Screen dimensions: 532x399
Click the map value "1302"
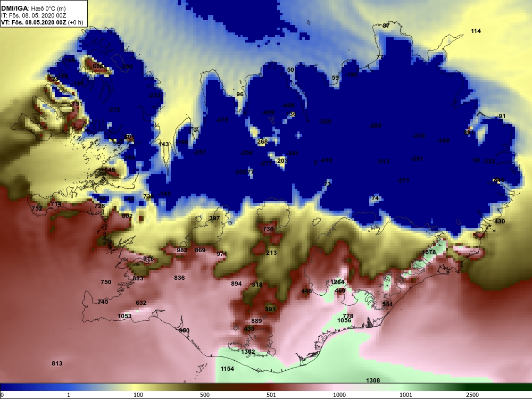[x=248, y=352]
